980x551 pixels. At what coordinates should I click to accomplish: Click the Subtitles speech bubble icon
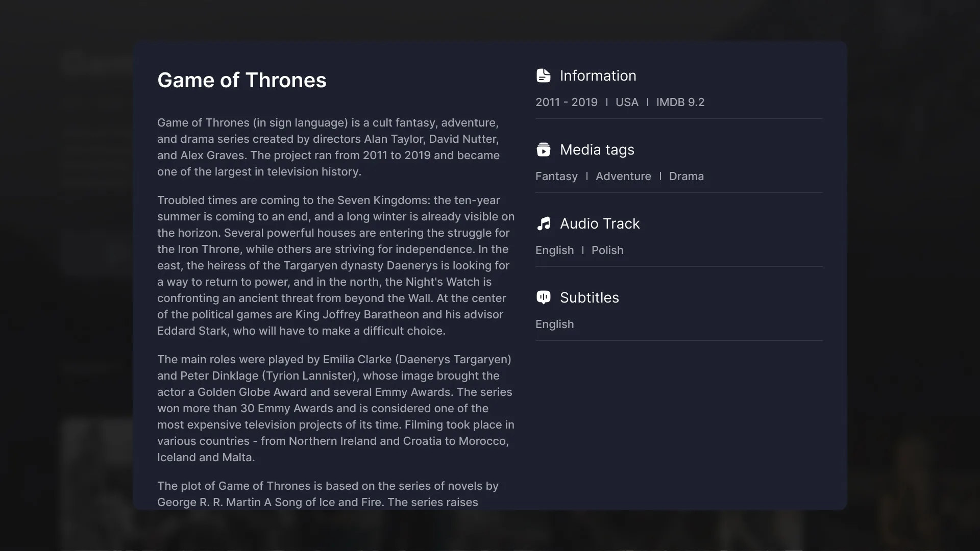543,297
